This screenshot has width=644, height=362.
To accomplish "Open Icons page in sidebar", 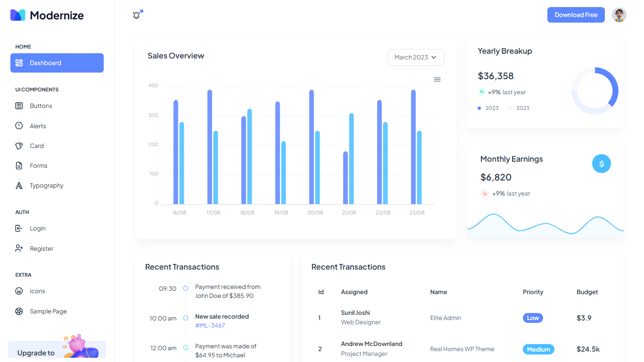I will [x=38, y=291].
